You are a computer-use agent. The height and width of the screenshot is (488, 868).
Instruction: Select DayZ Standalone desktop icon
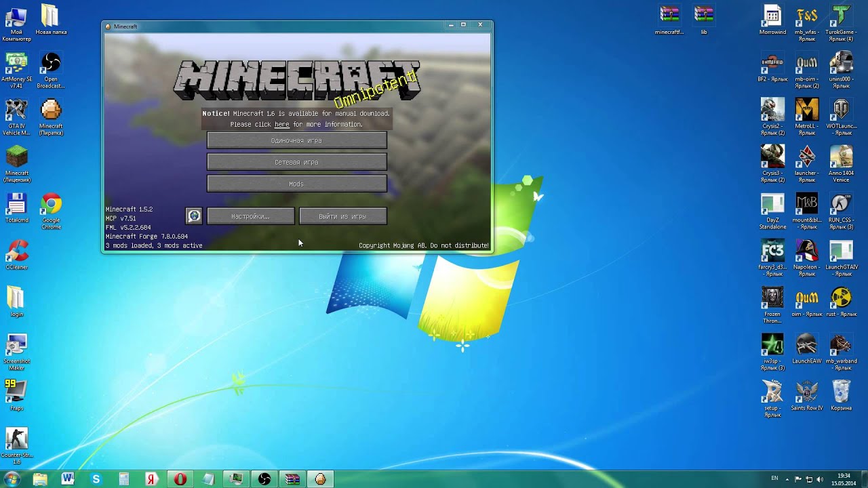[772, 211]
